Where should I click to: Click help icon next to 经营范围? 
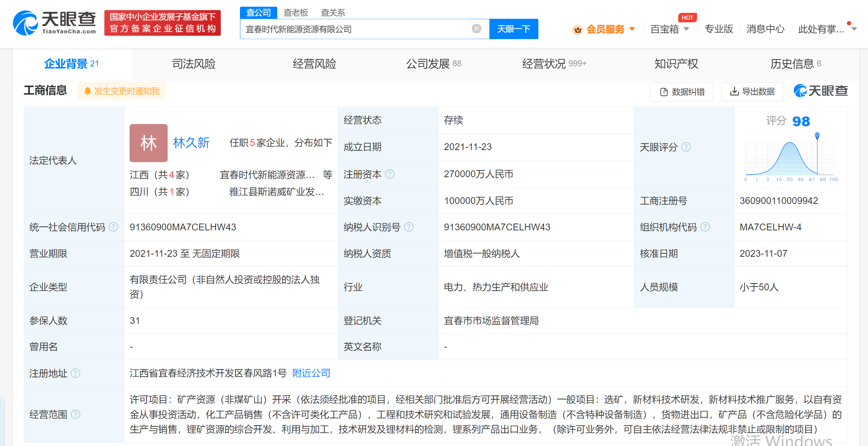(x=76, y=414)
